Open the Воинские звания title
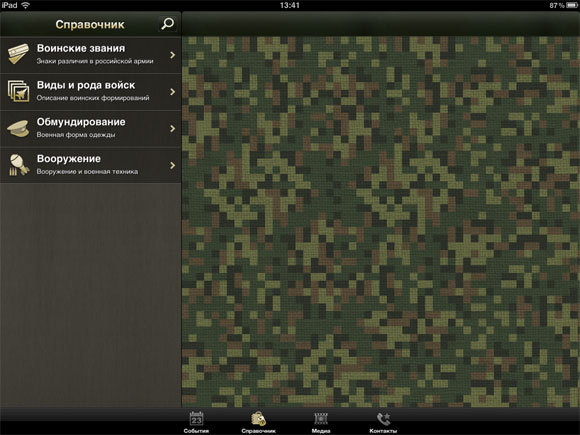 pos(81,48)
